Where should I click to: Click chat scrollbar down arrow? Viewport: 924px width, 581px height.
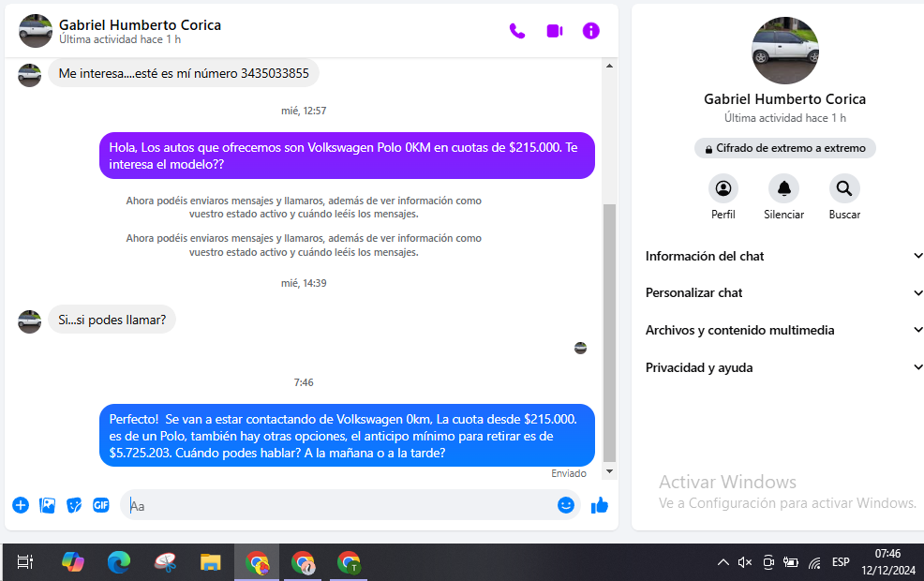click(x=609, y=471)
